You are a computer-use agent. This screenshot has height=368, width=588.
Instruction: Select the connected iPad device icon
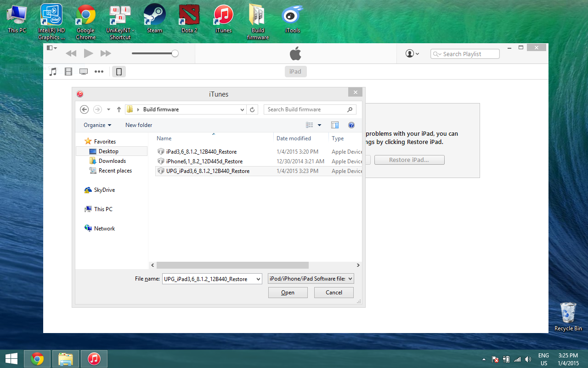pos(119,71)
